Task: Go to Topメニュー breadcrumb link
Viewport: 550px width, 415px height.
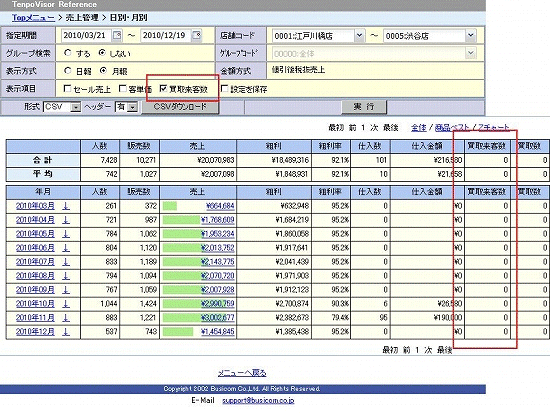Action: [x=33, y=18]
